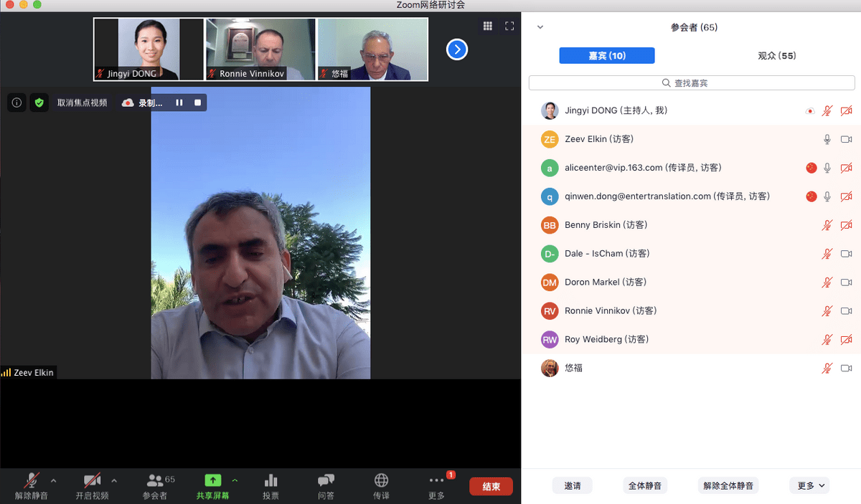Click 全体静音 to mute all
Viewport: 861px width, 504px height.
644,485
